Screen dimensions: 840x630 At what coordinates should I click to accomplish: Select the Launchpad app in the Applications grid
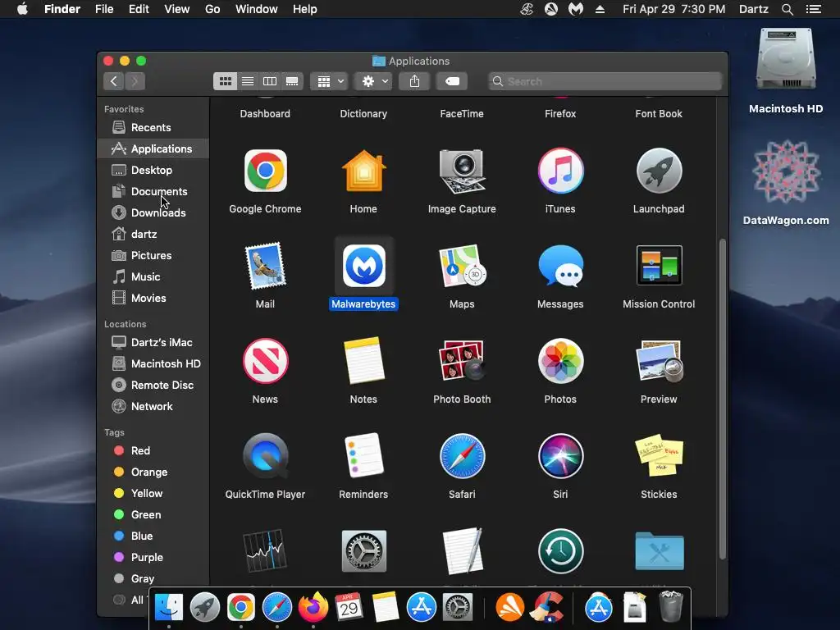(x=659, y=171)
